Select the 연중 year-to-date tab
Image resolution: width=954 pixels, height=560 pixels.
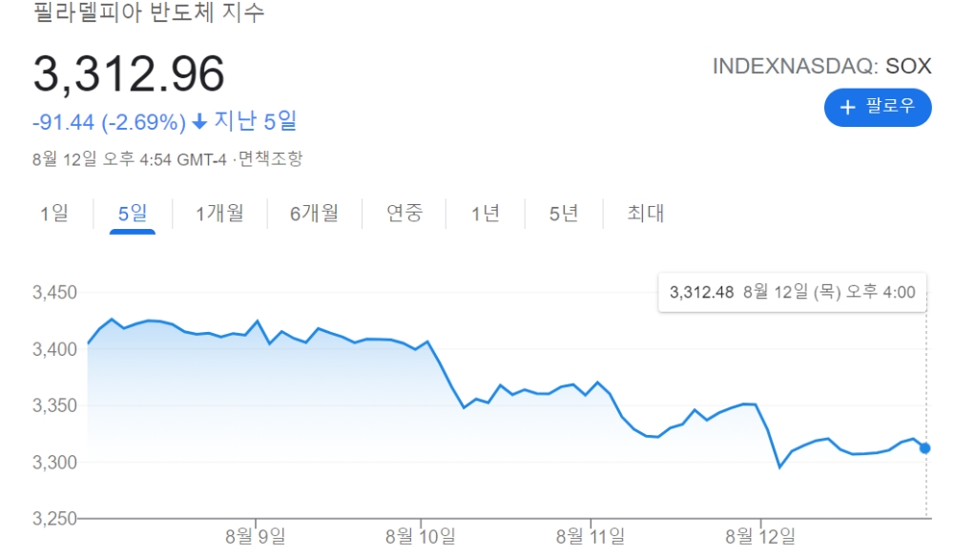(404, 213)
